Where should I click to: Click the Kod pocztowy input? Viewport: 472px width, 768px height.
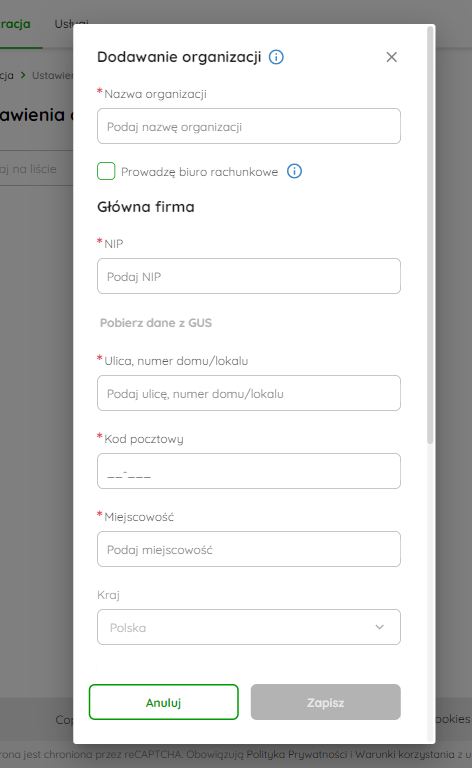[249, 471]
